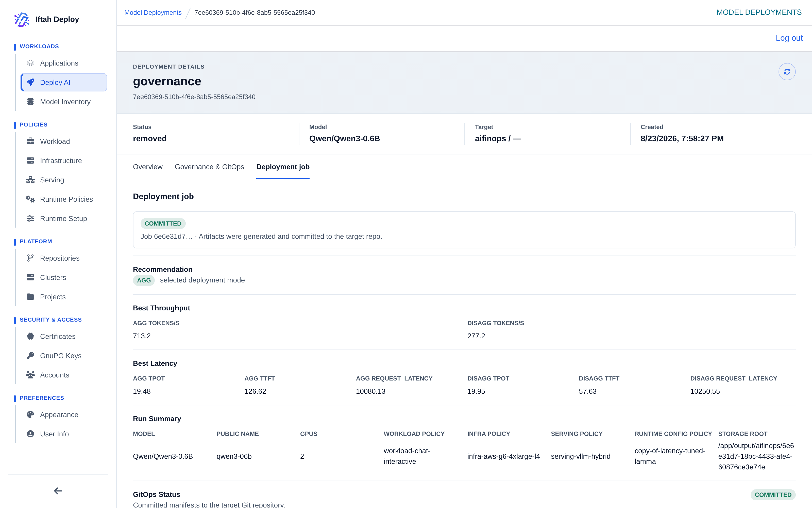Open the Repositories sidebar link
This screenshot has width=812, height=508.
64,258
